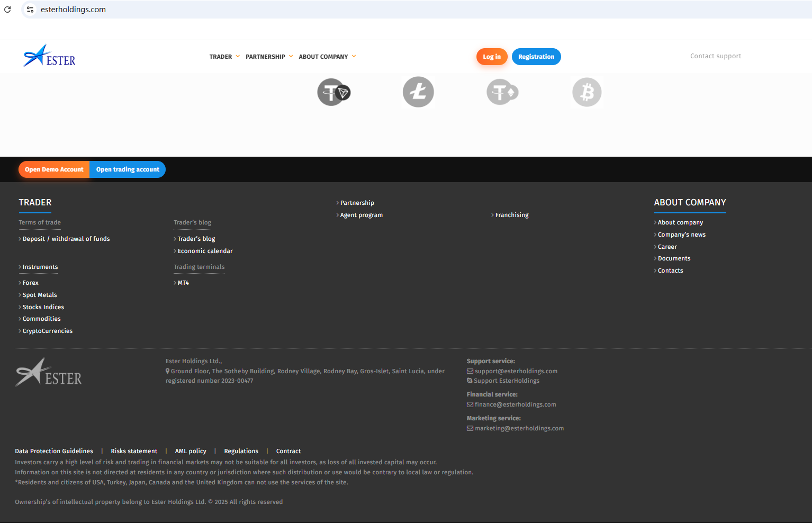Click the Litecoin coin icon
Screen dimensions: 812x523
[x=418, y=92]
